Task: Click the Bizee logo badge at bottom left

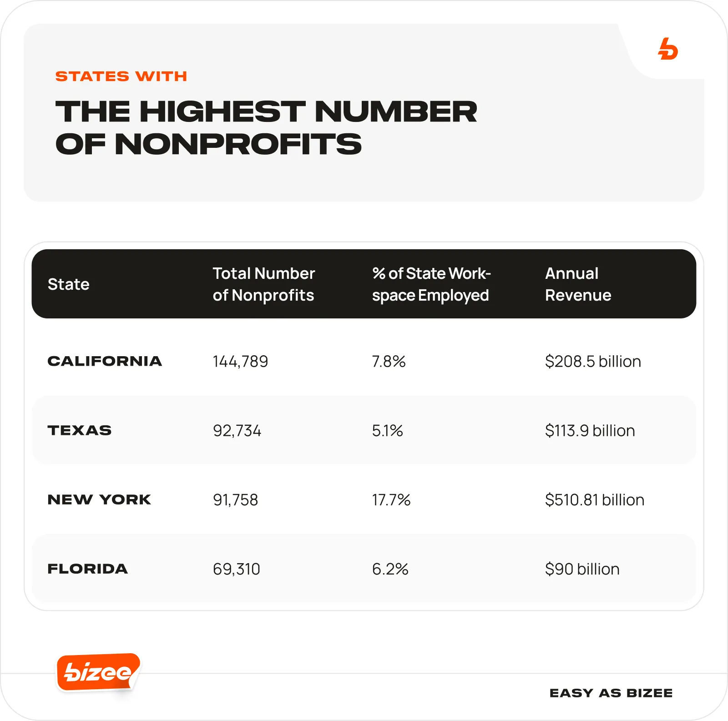Action: click(x=98, y=672)
